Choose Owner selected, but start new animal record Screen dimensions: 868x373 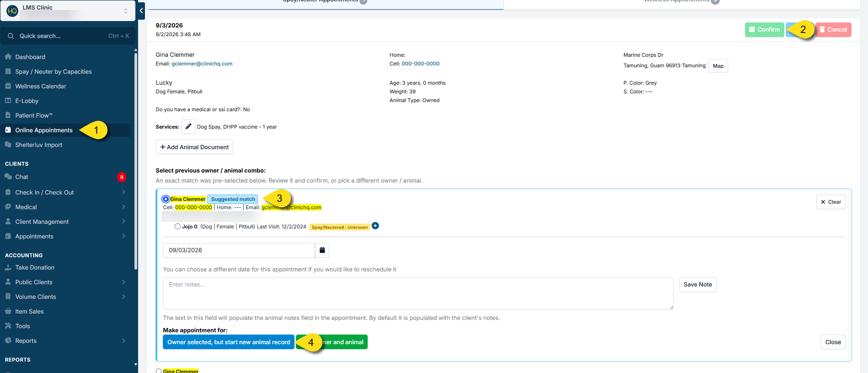point(229,342)
